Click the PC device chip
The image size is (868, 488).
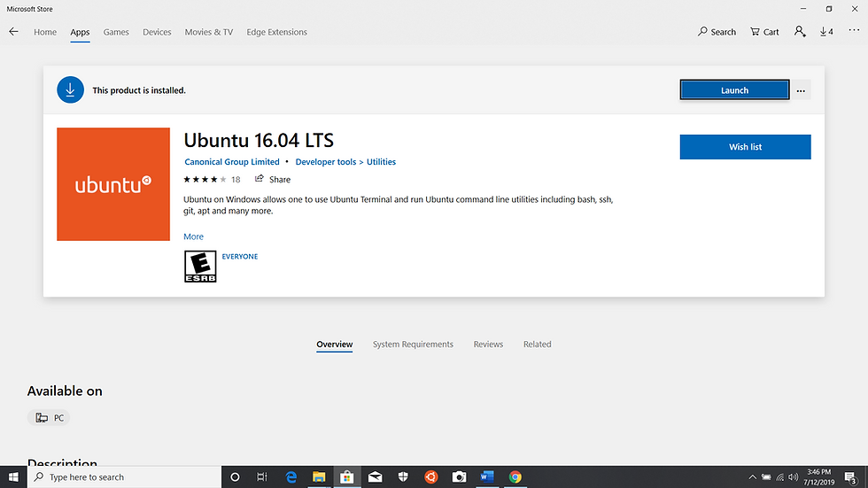49,418
